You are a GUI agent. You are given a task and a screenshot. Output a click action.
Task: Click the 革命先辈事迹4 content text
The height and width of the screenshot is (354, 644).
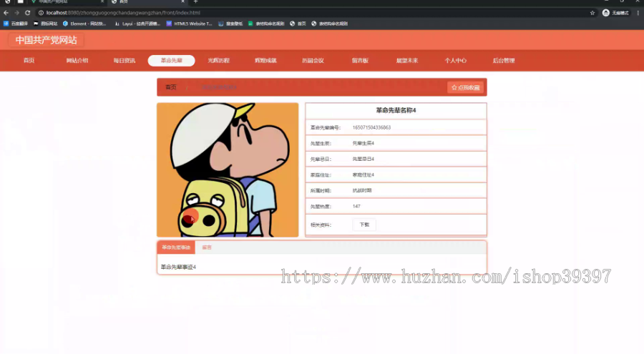click(178, 267)
